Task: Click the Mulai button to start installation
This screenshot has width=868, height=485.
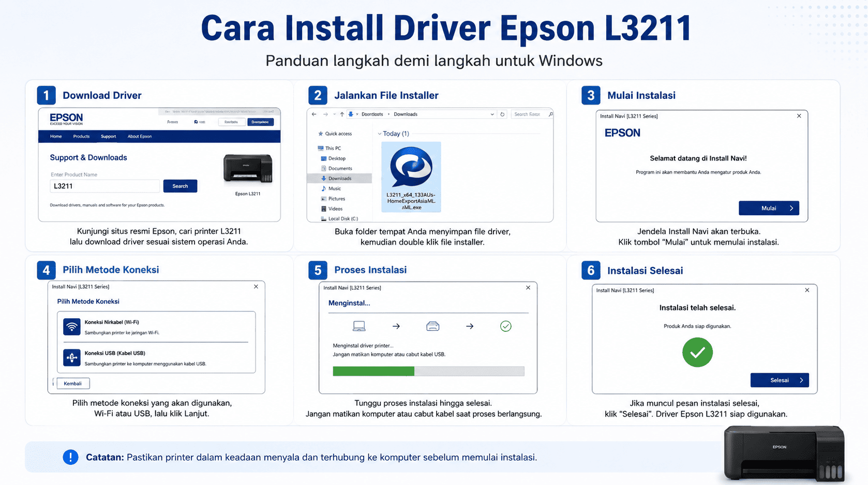Action: click(769, 208)
